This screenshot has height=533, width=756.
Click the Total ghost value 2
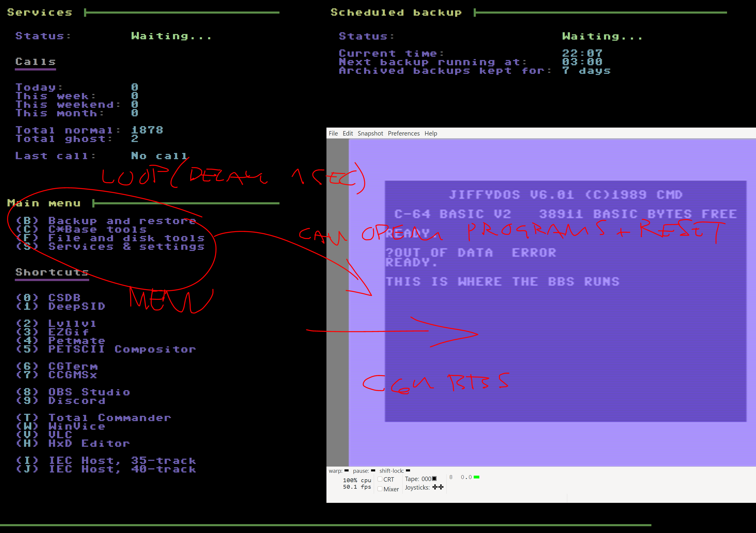pos(135,138)
